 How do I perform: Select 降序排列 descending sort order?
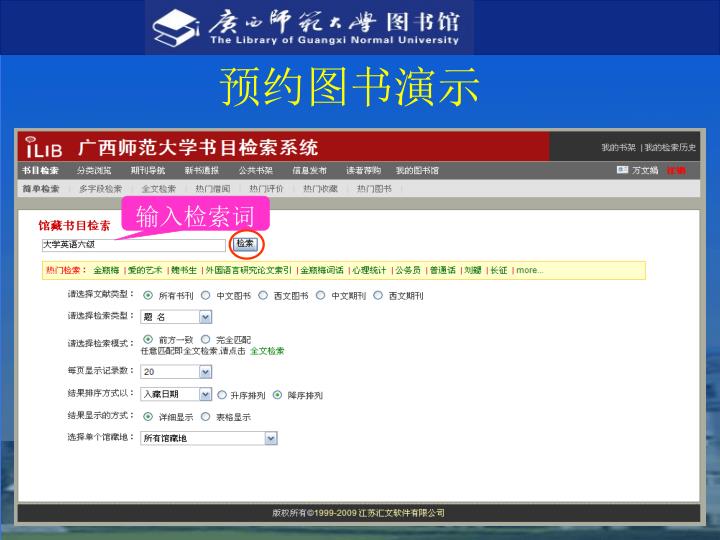point(277,395)
